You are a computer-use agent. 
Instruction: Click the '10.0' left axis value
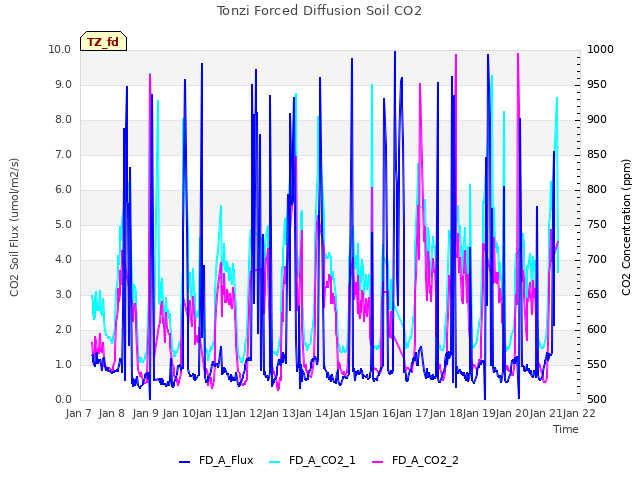pos(60,49)
